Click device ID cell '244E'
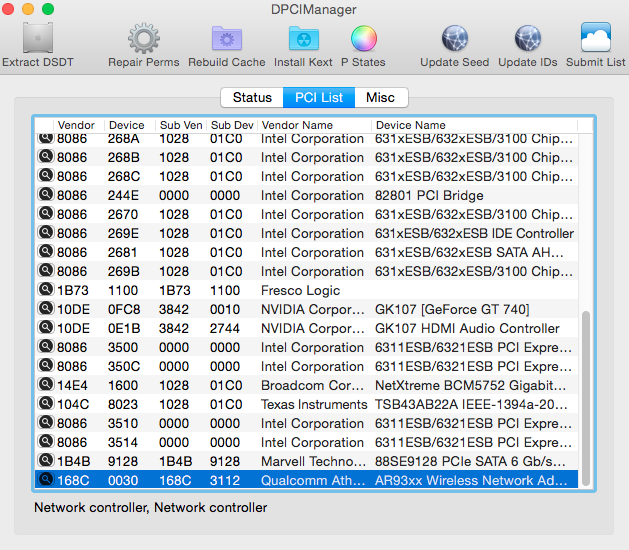 (x=123, y=195)
